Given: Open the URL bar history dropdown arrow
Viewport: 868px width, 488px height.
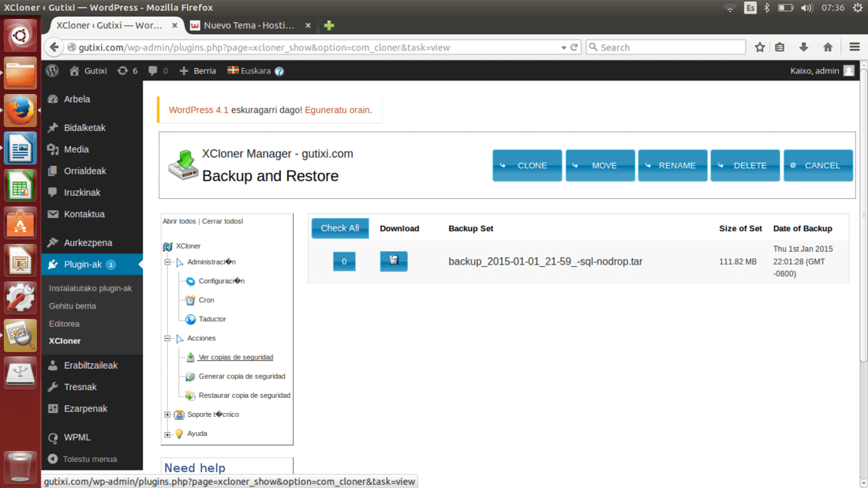Looking at the screenshot, I should coord(563,47).
